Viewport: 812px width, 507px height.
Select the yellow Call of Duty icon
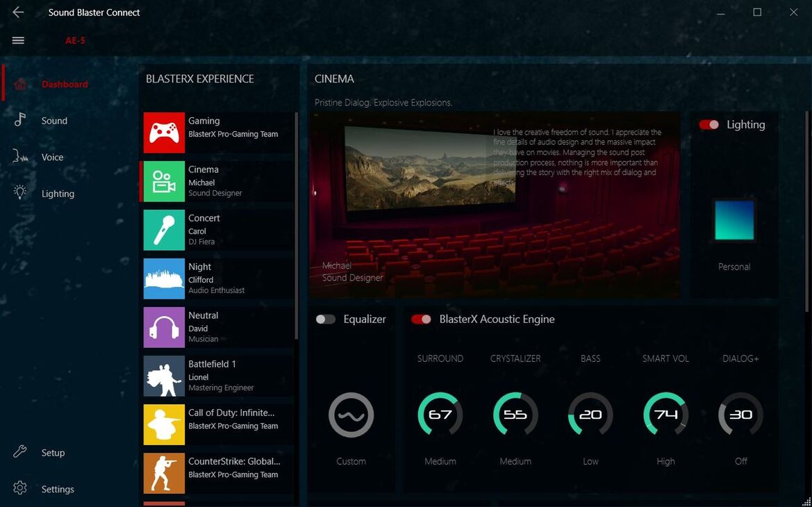coord(164,424)
